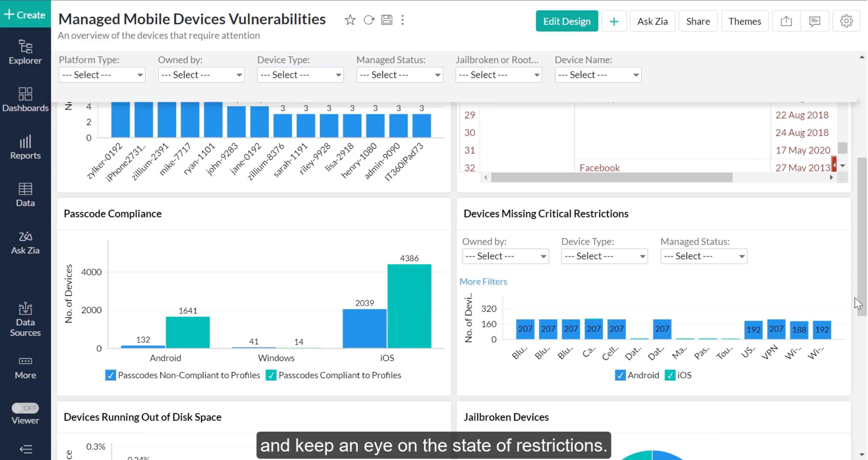868x460 pixels.
Task: Open Device Type dropdown in Missing Restrictions
Action: point(604,256)
